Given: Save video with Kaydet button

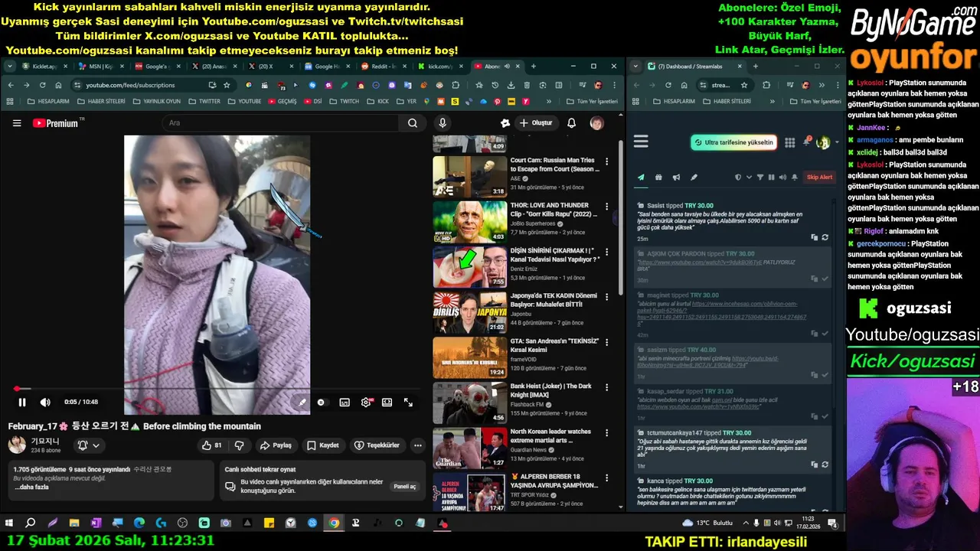Looking at the screenshot, I should pyautogui.click(x=323, y=445).
